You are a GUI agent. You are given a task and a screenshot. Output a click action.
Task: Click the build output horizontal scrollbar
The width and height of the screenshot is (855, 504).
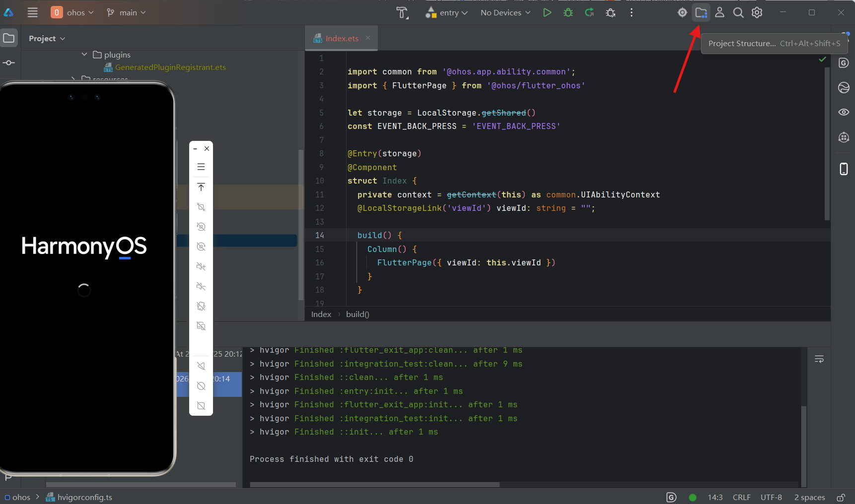tap(375, 485)
